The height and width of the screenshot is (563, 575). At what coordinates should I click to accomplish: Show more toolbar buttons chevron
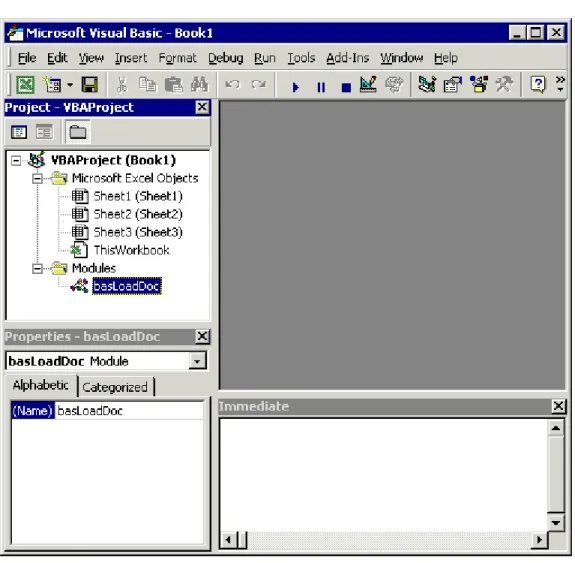click(x=560, y=84)
